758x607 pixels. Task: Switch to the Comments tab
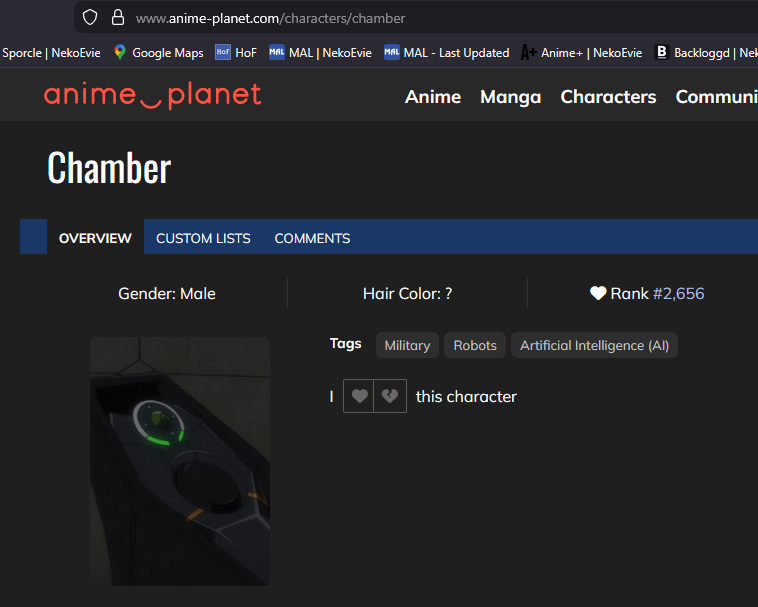click(x=312, y=238)
